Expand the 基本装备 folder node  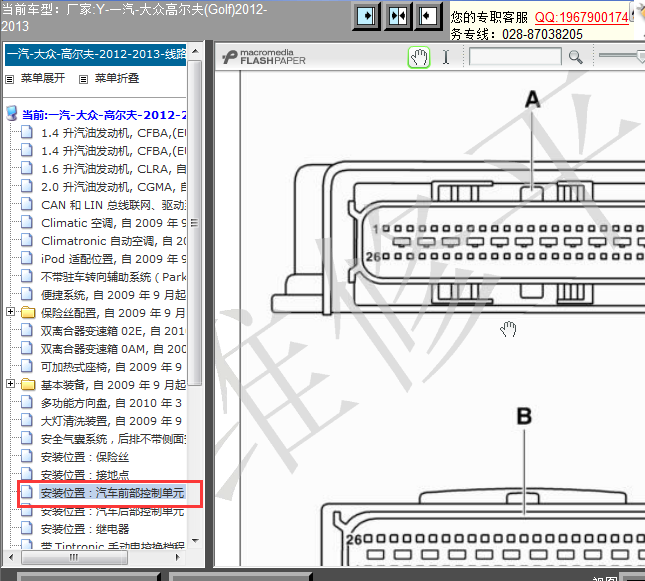[x=11, y=383]
